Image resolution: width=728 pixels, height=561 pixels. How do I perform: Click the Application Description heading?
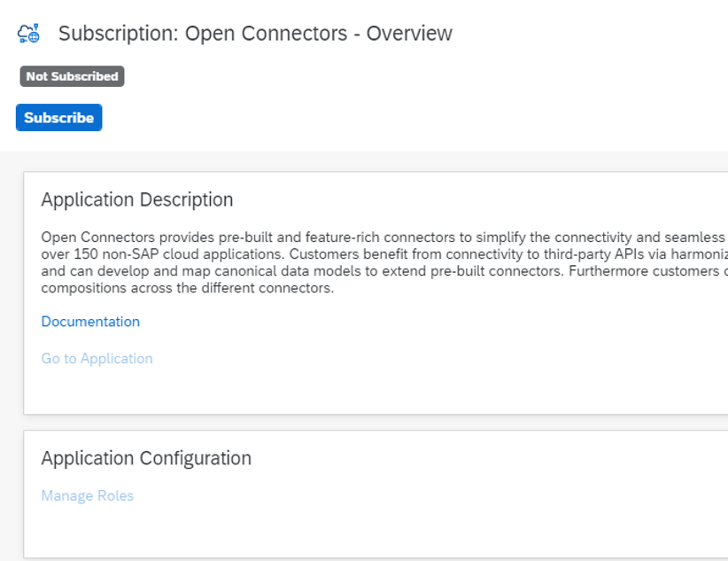tap(137, 200)
